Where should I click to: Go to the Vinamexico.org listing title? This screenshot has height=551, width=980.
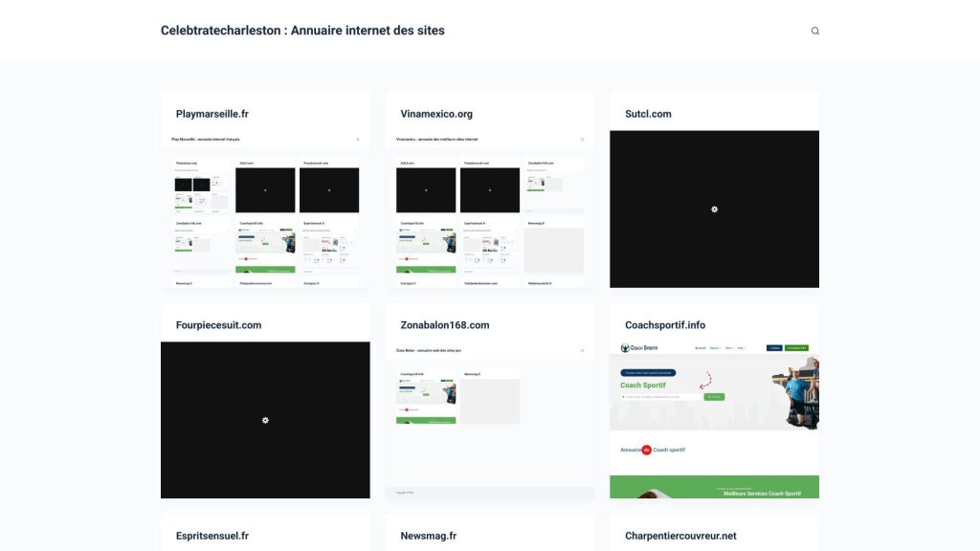coord(436,114)
